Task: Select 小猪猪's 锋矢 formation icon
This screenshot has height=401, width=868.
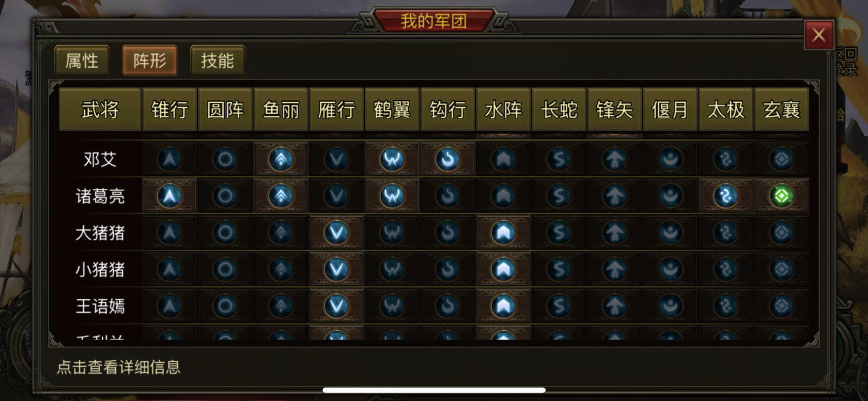Action: [x=615, y=269]
